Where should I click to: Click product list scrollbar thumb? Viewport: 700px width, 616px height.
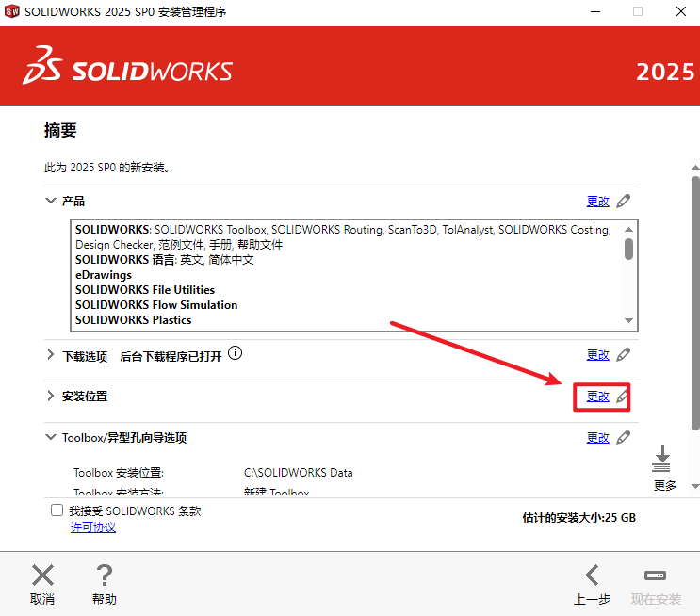click(629, 249)
